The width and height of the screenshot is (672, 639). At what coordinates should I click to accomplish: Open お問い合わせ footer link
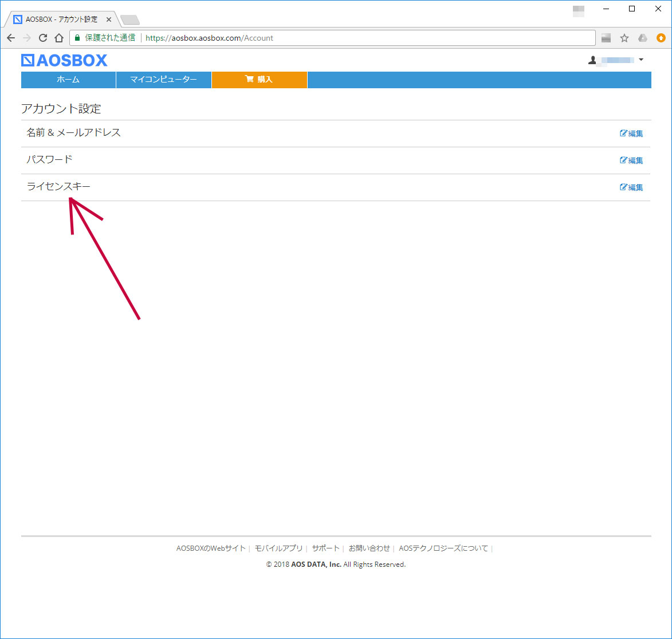(370, 548)
